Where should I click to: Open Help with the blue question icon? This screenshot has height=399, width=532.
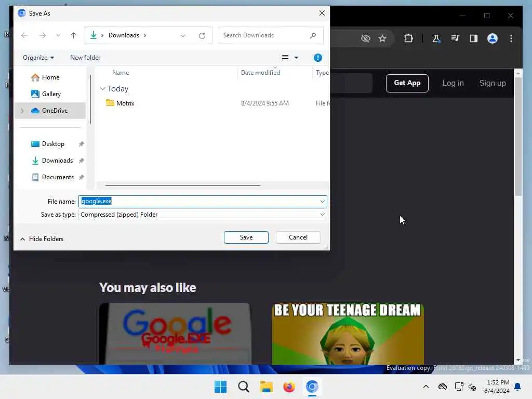pyautogui.click(x=317, y=58)
